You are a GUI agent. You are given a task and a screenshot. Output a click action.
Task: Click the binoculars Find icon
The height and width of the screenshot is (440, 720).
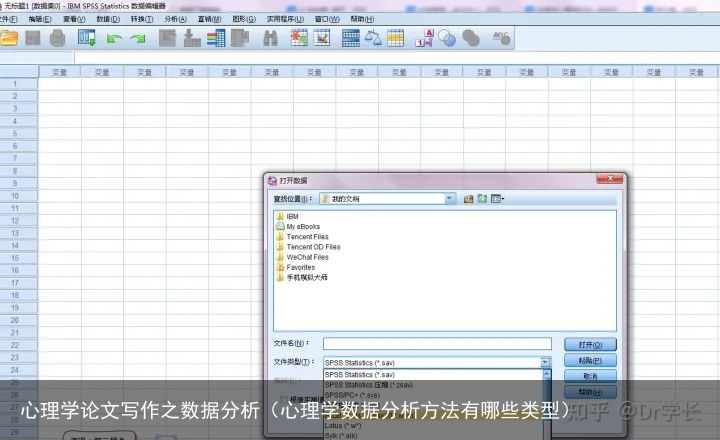pyautogui.click(x=270, y=38)
